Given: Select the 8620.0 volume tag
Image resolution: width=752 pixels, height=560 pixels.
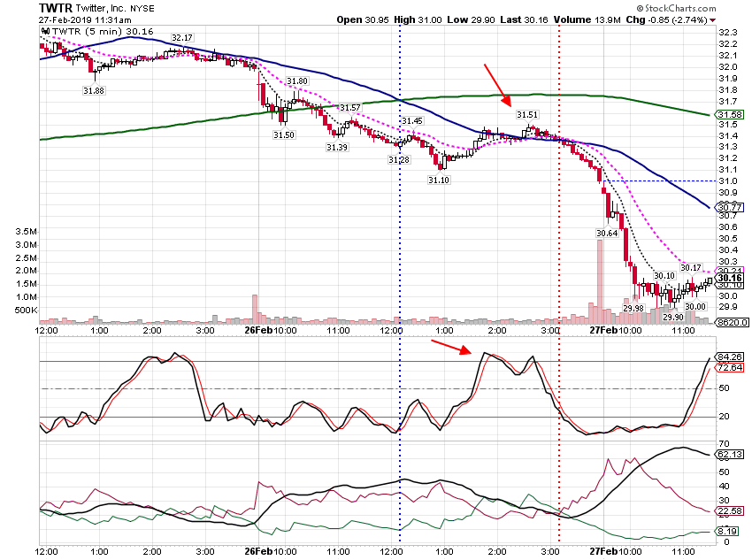Looking at the screenshot, I should point(732,322).
